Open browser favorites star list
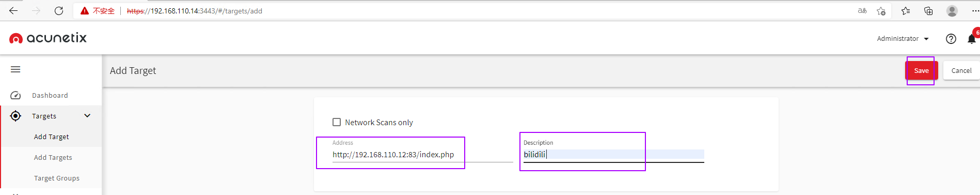The image size is (980, 195). click(906, 11)
